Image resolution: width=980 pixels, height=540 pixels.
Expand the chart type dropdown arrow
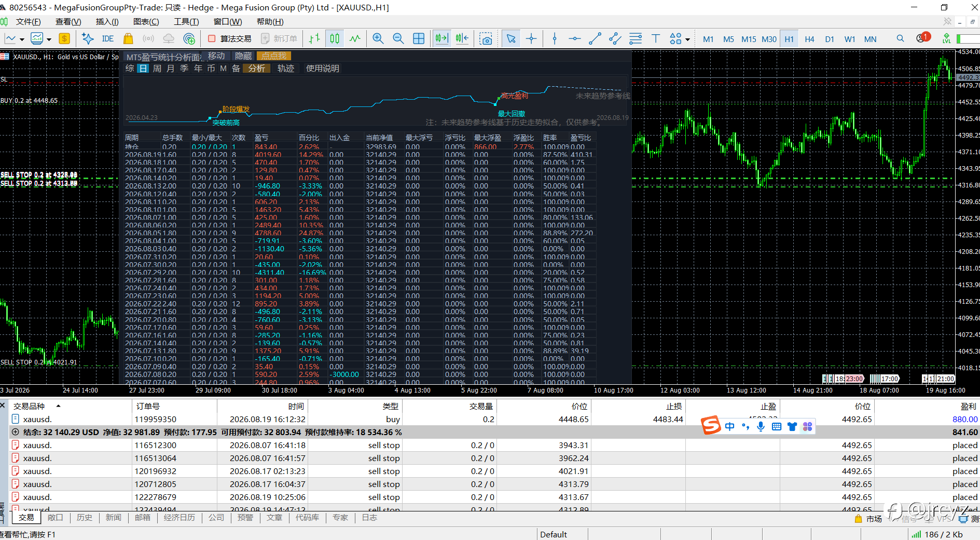pos(22,39)
